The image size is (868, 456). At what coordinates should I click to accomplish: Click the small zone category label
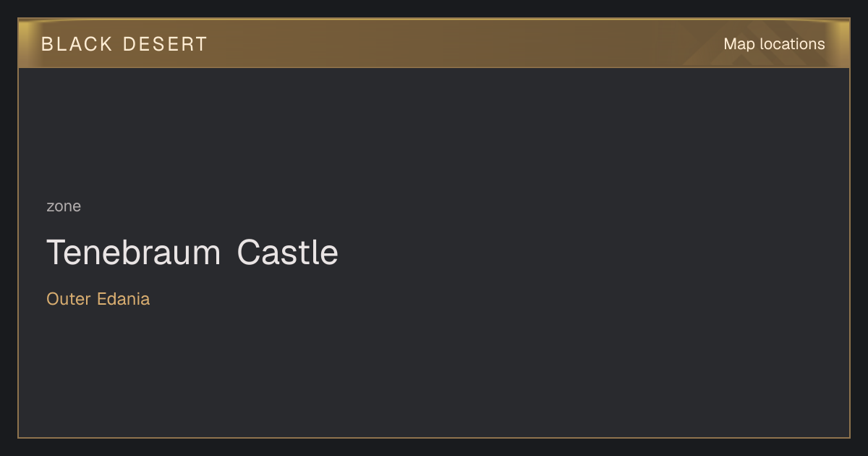click(64, 206)
